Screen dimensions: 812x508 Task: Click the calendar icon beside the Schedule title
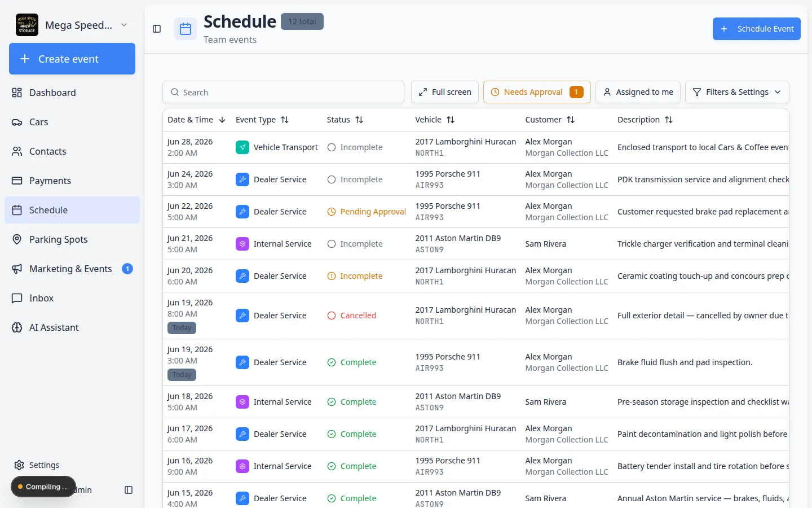pos(186,29)
